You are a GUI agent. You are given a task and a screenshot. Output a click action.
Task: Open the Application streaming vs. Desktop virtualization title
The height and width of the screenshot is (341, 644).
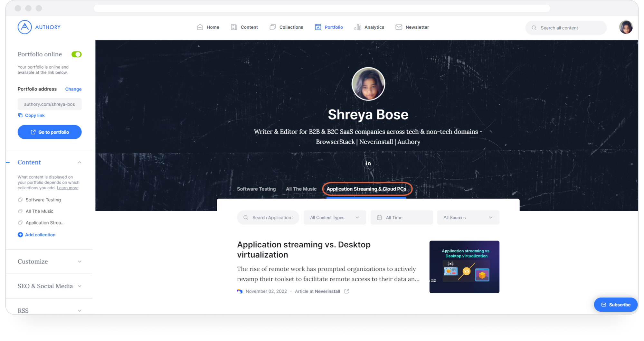point(304,250)
